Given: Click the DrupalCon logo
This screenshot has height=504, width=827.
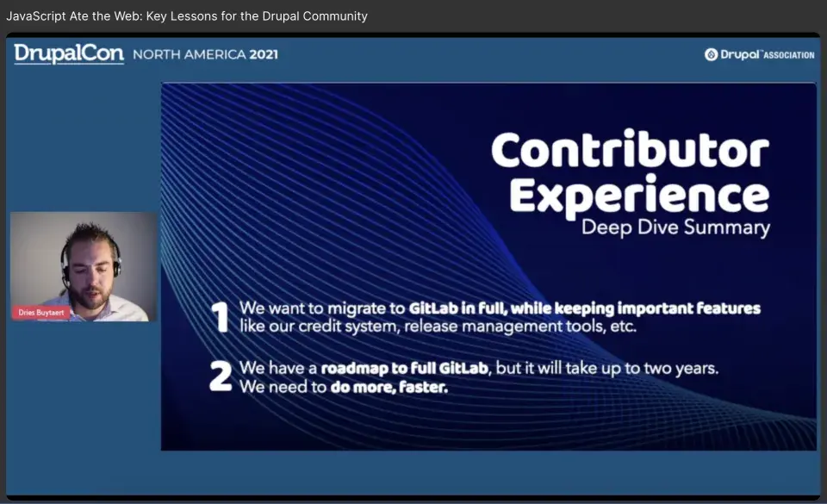Looking at the screenshot, I should [x=69, y=53].
